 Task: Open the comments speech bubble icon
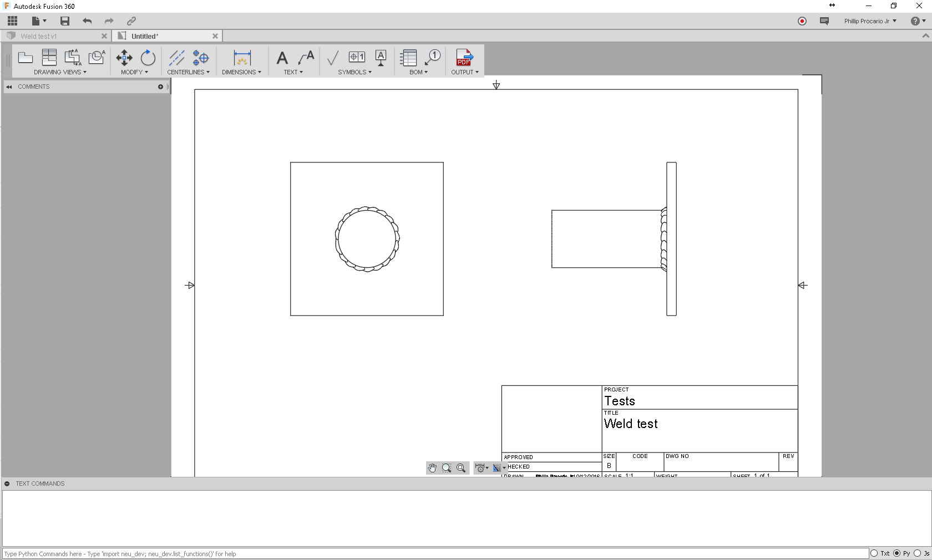coord(824,21)
